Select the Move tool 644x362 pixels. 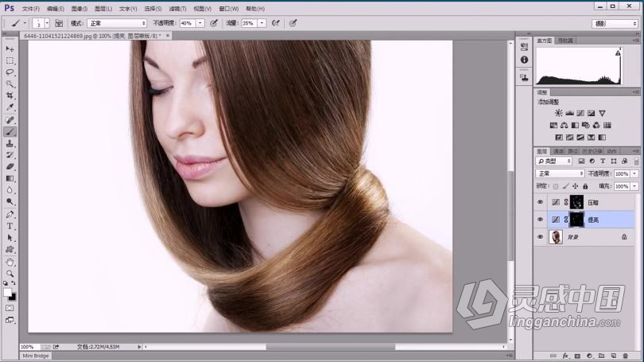click(10, 49)
